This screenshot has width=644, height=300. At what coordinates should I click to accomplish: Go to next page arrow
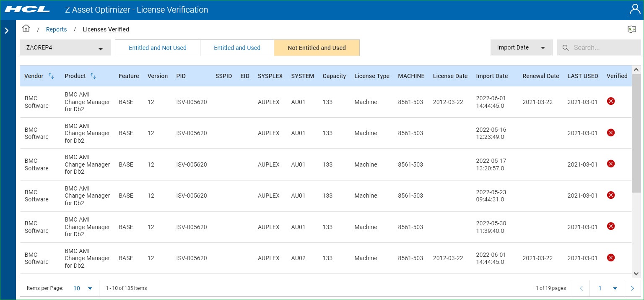click(x=632, y=288)
